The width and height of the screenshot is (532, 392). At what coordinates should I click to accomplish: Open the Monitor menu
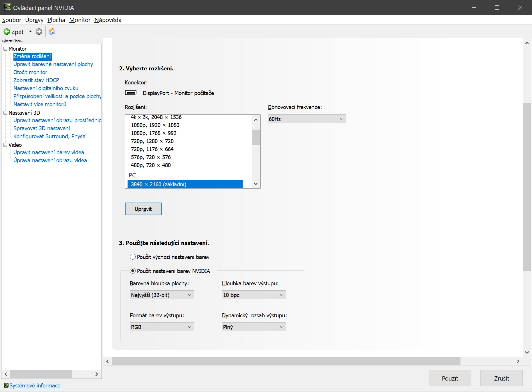[80, 20]
